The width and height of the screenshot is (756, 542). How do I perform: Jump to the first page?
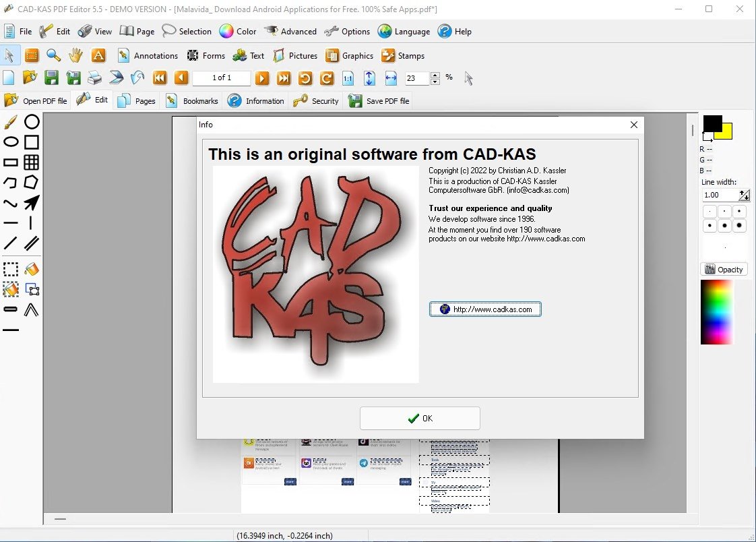pos(160,78)
